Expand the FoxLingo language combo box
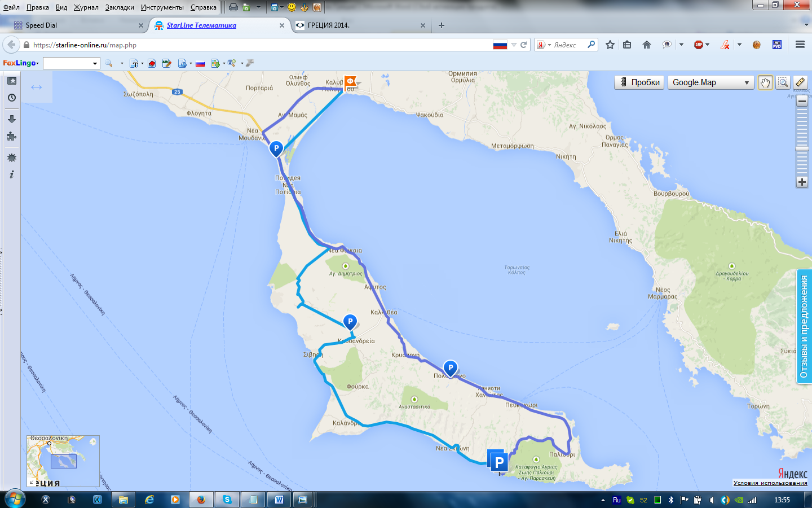Image resolution: width=812 pixels, height=508 pixels. [72, 63]
